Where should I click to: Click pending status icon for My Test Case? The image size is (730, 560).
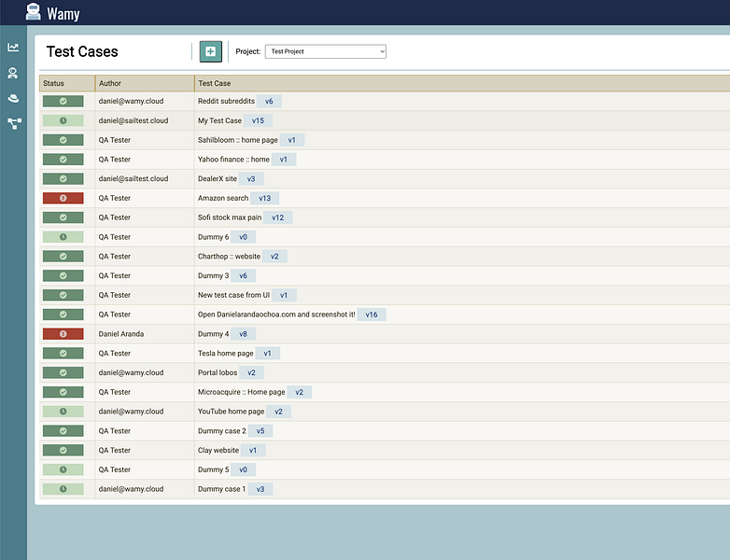(x=63, y=120)
